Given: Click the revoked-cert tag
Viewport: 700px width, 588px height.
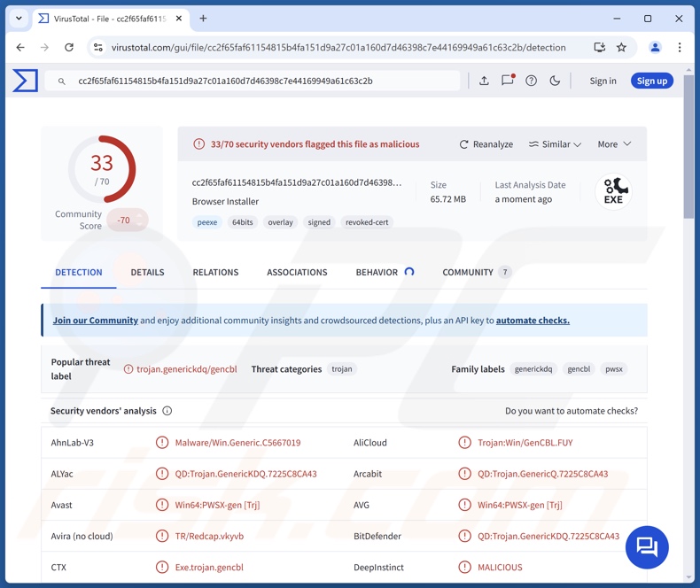Looking at the screenshot, I should click(367, 222).
